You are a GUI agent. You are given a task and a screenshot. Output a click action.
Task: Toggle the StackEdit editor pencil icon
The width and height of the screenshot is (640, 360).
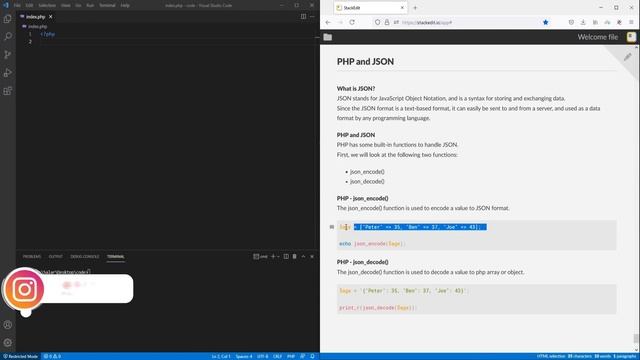[x=627, y=57]
